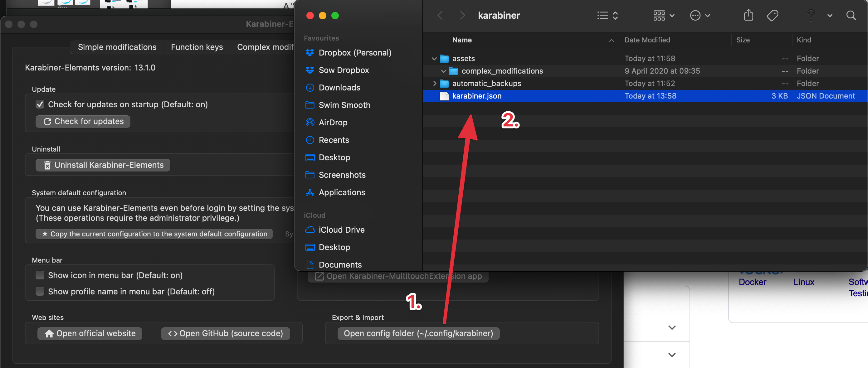The image size is (868, 368).
Task: Expand the assets folder tree
Action: click(434, 58)
